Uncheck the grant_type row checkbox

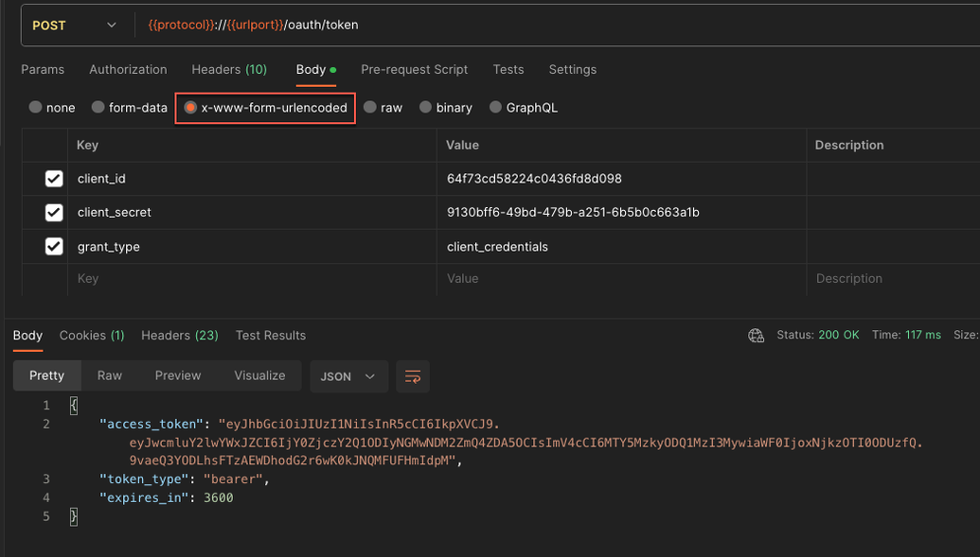[54, 246]
